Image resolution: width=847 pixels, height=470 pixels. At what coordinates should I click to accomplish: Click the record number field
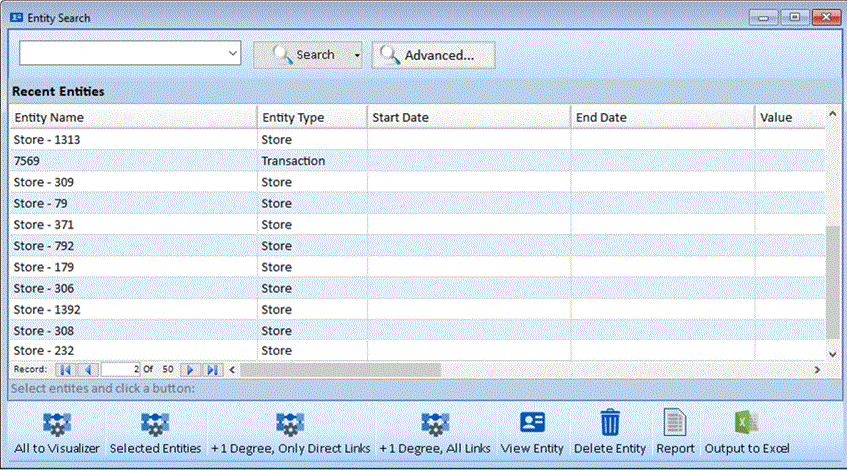[120, 370]
